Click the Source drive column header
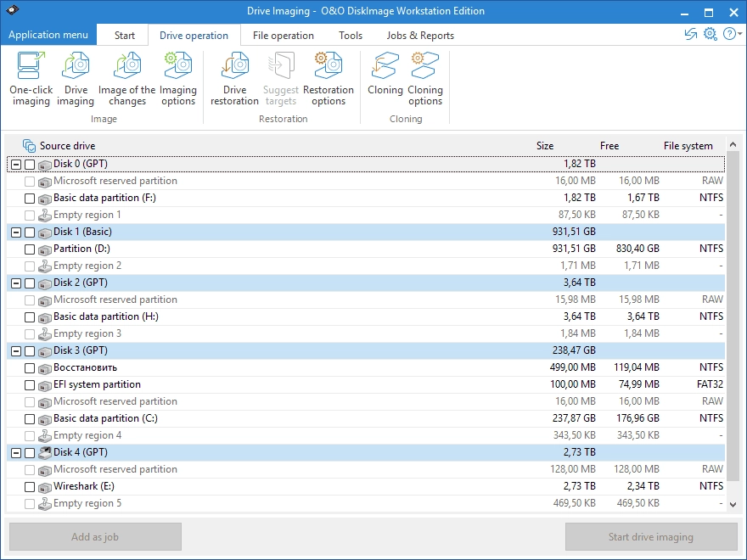 [x=67, y=146]
